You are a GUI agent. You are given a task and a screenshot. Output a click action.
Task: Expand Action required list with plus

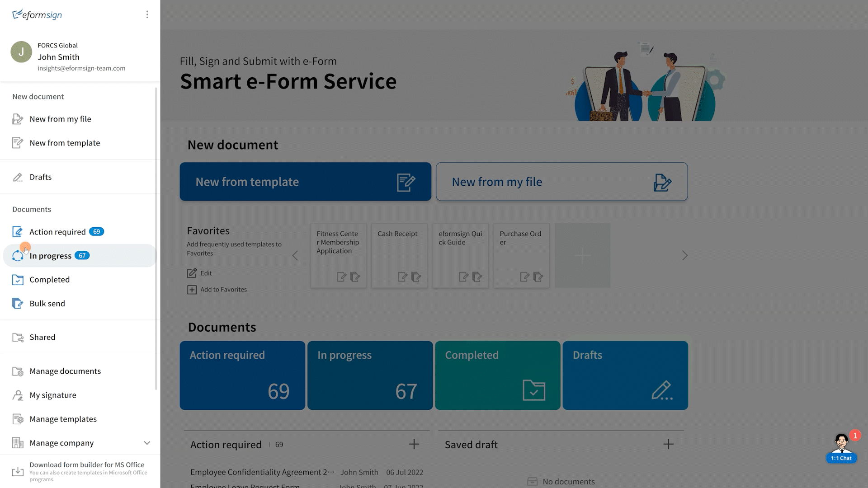click(x=414, y=444)
